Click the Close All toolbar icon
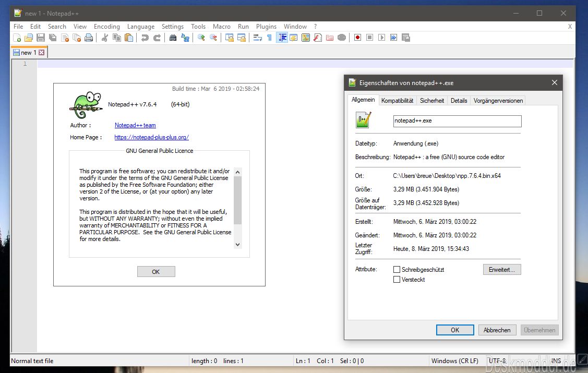Viewport: 588px width, 373px height. point(77,38)
